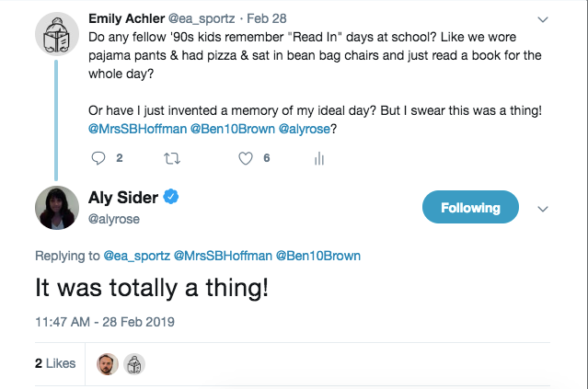Open Aly Sider's profile photo
Image resolution: width=588 pixels, height=389 pixels.
[x=57, y=208]
